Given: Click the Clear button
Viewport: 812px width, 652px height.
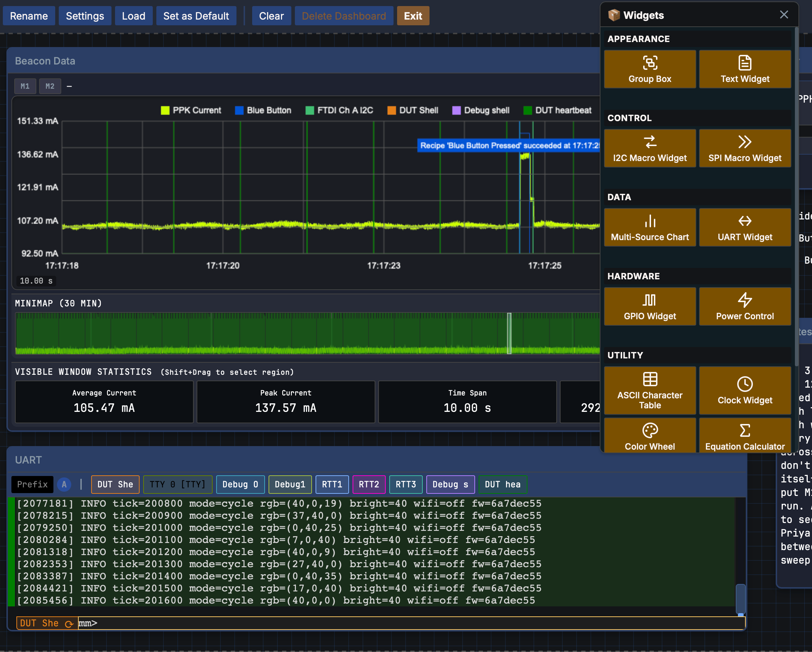Looking at the screenshot, I should [x=271, y=16].
